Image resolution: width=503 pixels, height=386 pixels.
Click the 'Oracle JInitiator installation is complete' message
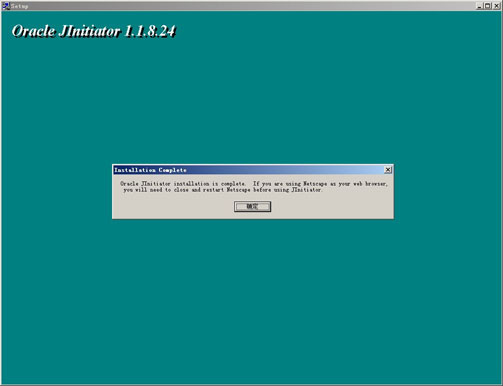[x=254, y=187]
